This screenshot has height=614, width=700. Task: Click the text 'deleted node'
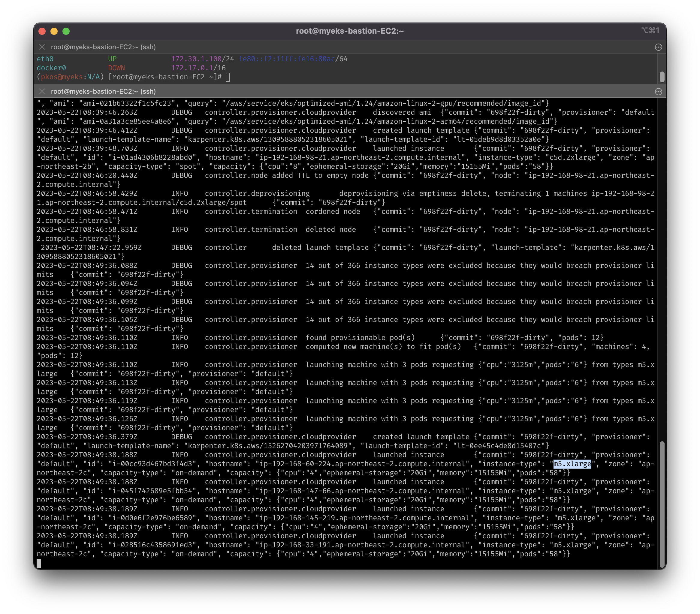[331, 229]
